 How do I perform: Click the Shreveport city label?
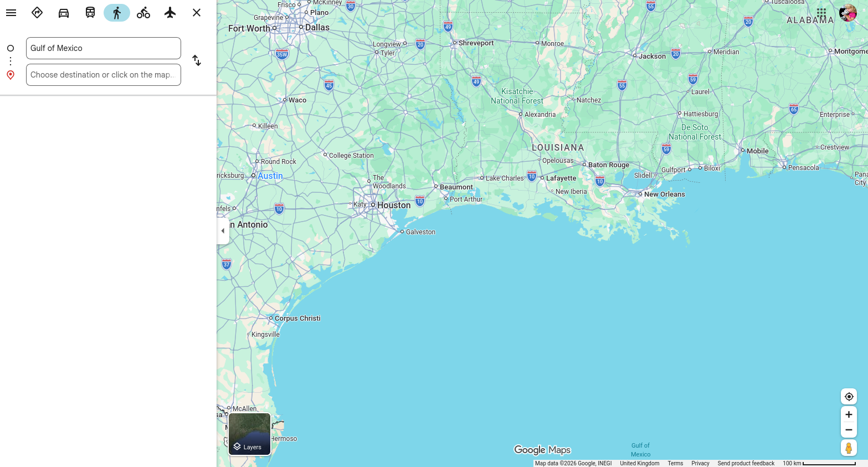(476, 43)
